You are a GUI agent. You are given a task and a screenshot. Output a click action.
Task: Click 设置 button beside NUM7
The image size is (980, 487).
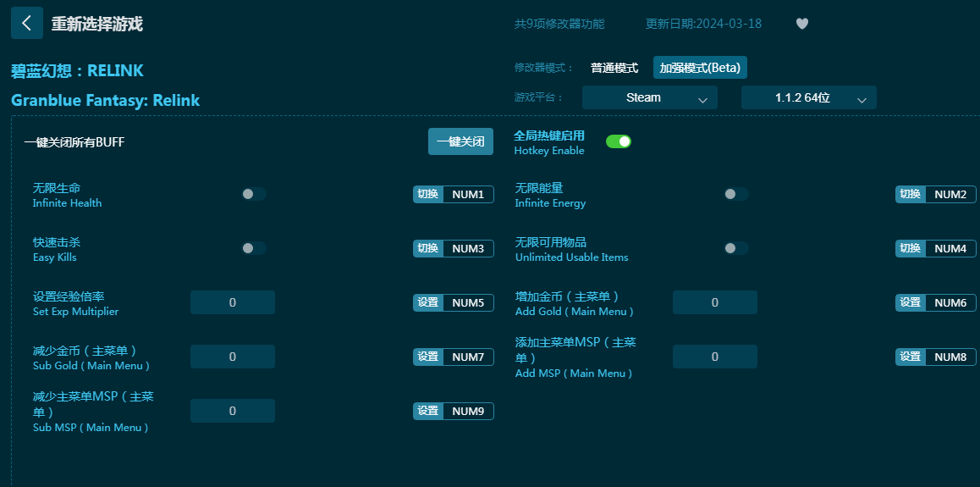click(428, 357)
